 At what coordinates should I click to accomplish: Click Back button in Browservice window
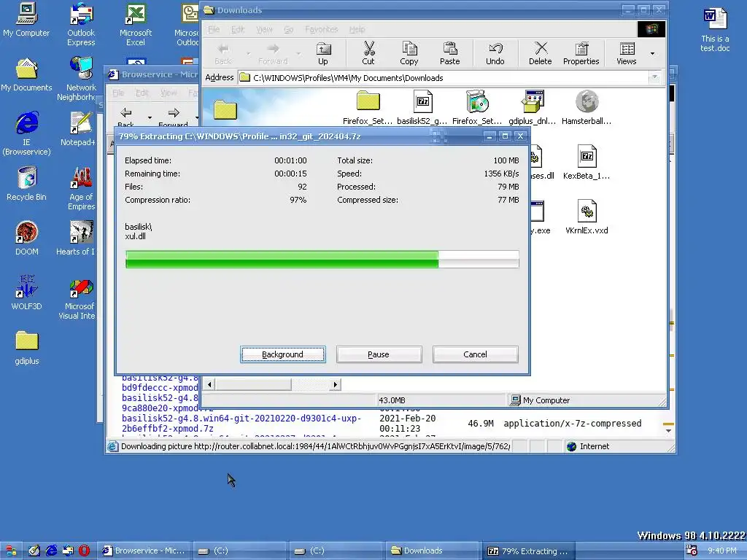[125, 117]
